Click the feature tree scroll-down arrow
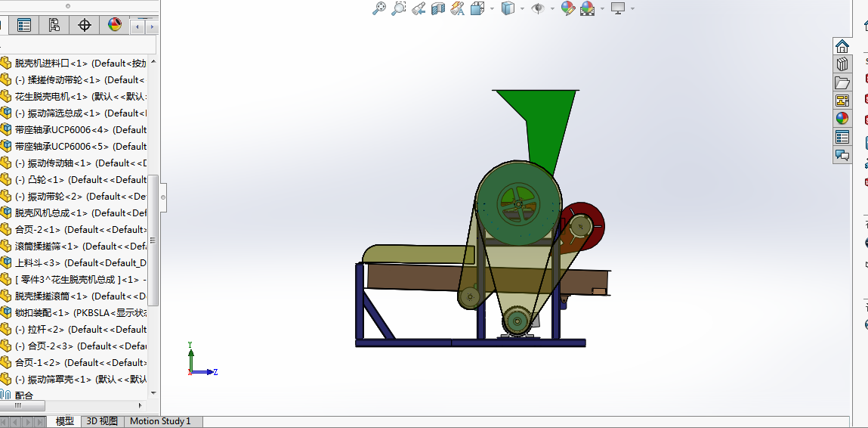 pos(154,393)
